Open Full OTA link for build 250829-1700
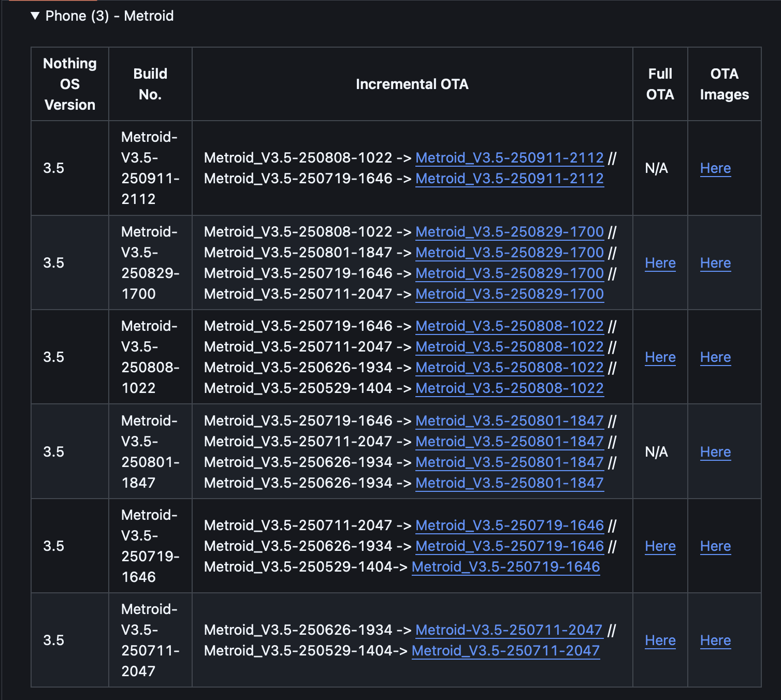The width and height of the screenshot is (781, 700). [x=660, y=263]
